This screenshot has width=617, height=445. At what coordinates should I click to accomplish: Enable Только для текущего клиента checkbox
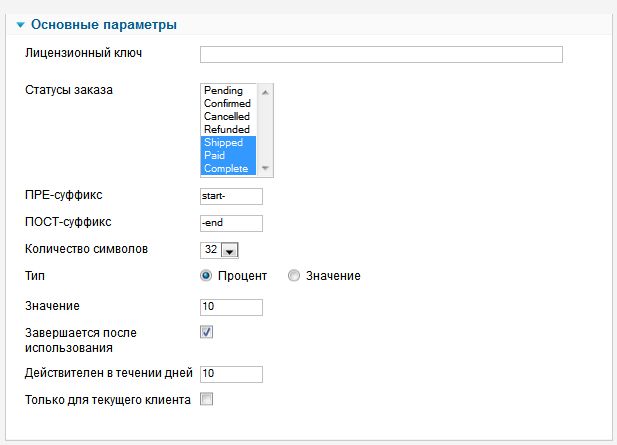[207, 400]
